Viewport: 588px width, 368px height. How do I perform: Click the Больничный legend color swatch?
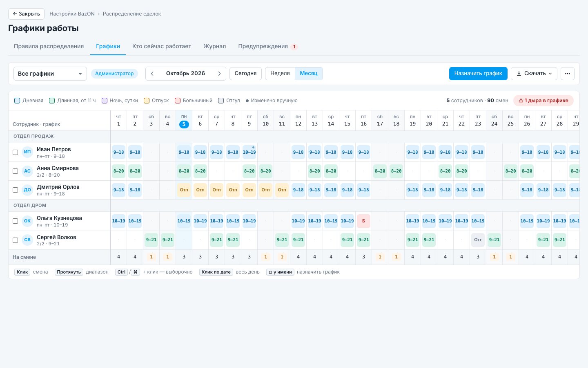pyautogui.click(x=178, y=101)
